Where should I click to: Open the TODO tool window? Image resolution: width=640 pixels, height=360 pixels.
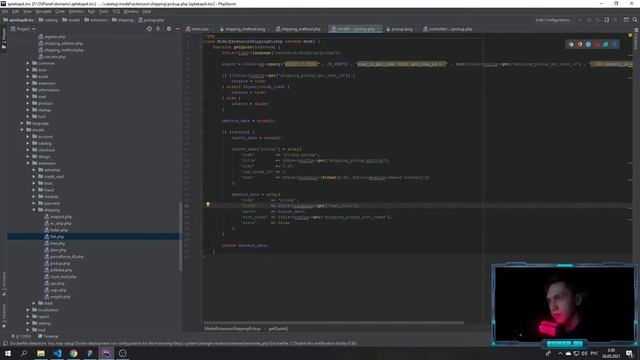22,336
